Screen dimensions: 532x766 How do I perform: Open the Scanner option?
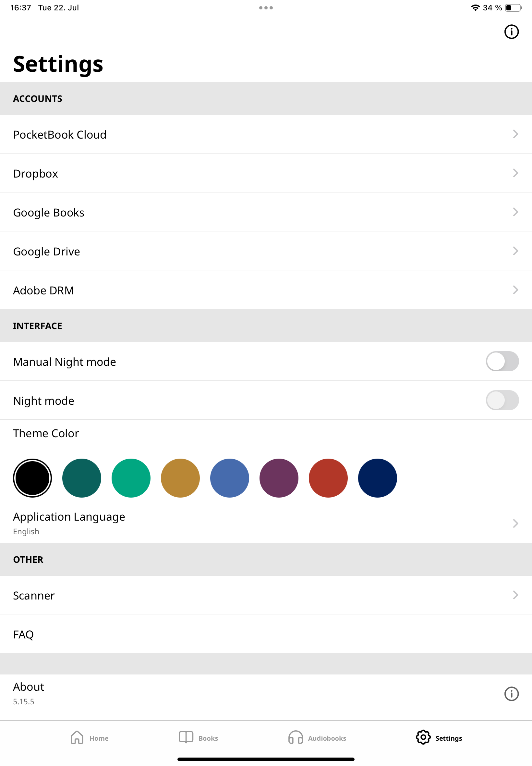point(266,595)
